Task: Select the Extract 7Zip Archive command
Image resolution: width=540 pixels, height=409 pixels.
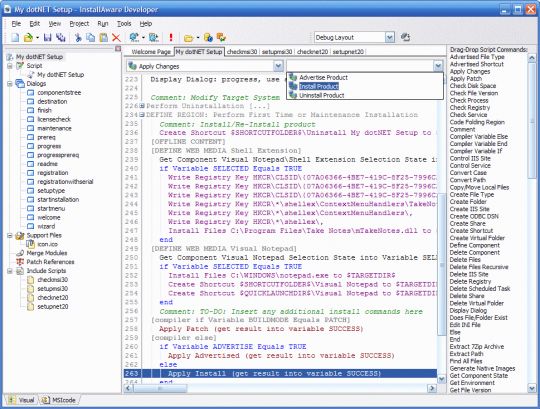Action: click(x=477, y=347)
